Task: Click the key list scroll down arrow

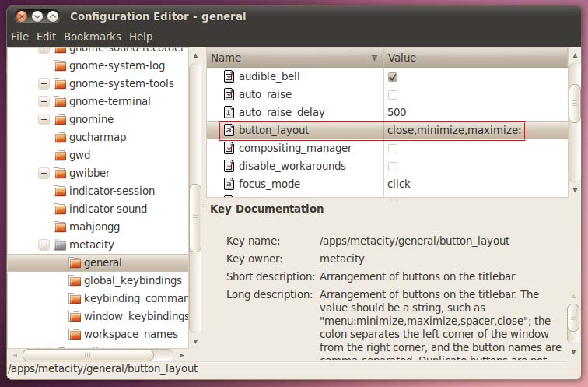Action: point(575,191)
